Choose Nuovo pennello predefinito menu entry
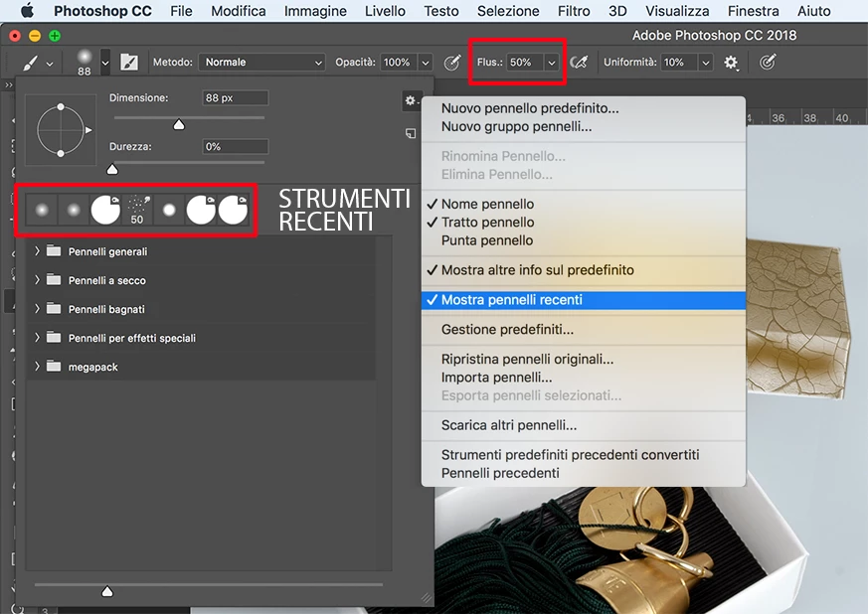The image size is (868, 614). pos(584,108)
